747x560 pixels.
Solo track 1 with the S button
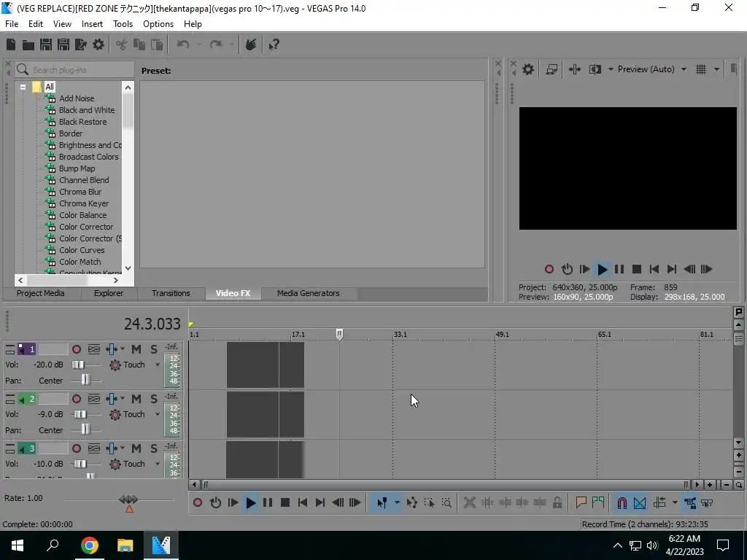pos(153,349)
